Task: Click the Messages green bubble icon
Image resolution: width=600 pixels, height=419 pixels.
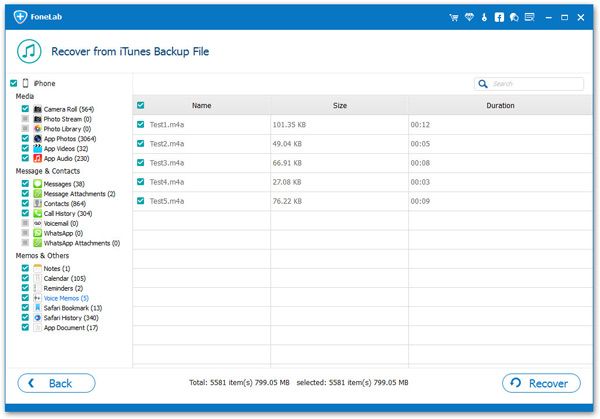Action: (38, 184)
